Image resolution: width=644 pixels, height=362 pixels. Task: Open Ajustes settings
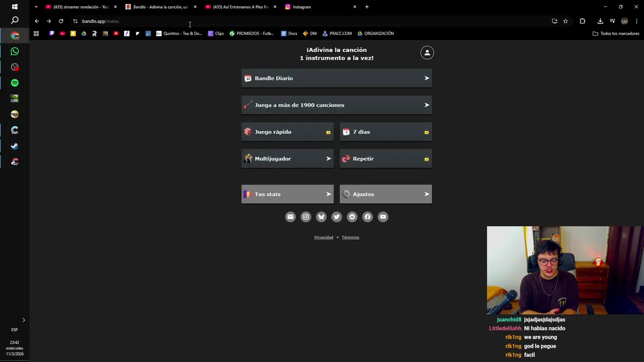(x=385, y=194)
